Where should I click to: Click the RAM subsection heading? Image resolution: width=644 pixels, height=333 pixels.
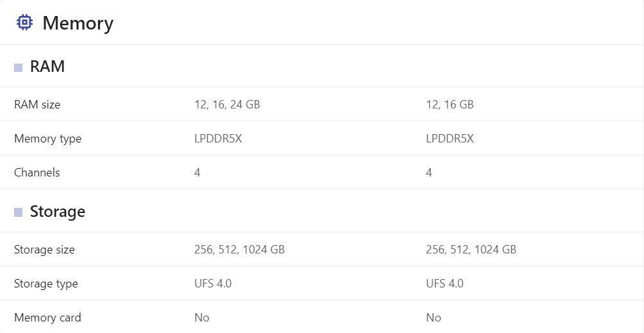click(47, 67)
